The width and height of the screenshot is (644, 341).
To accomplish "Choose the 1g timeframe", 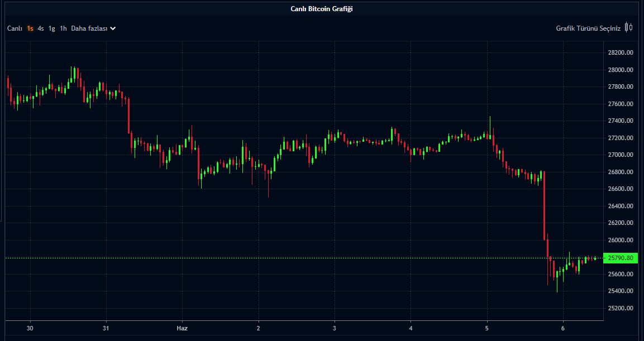I will 52,28.
